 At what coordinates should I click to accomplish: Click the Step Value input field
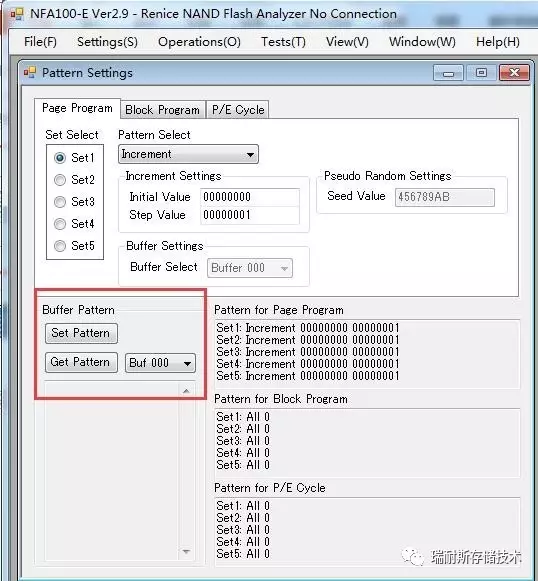tap(250, 215)
